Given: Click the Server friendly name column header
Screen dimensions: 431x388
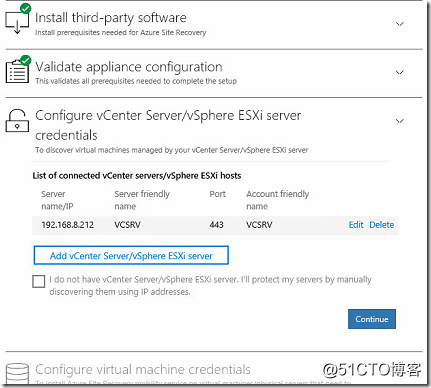Looking at the screenshot, I should pos(142,200).
